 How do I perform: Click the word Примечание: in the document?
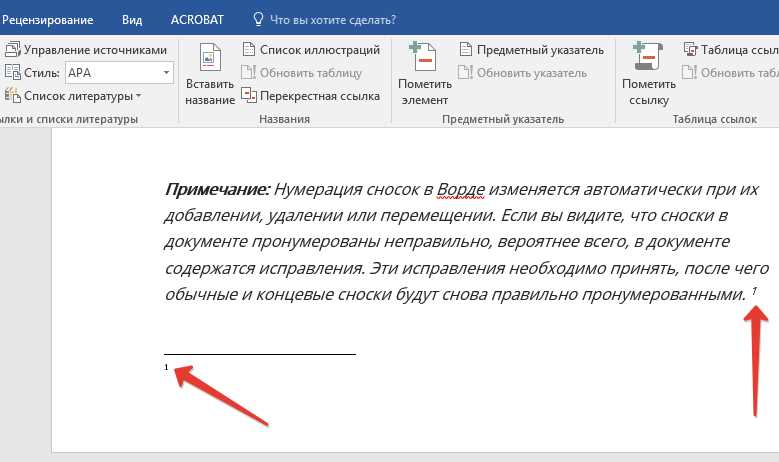(217, 189)
